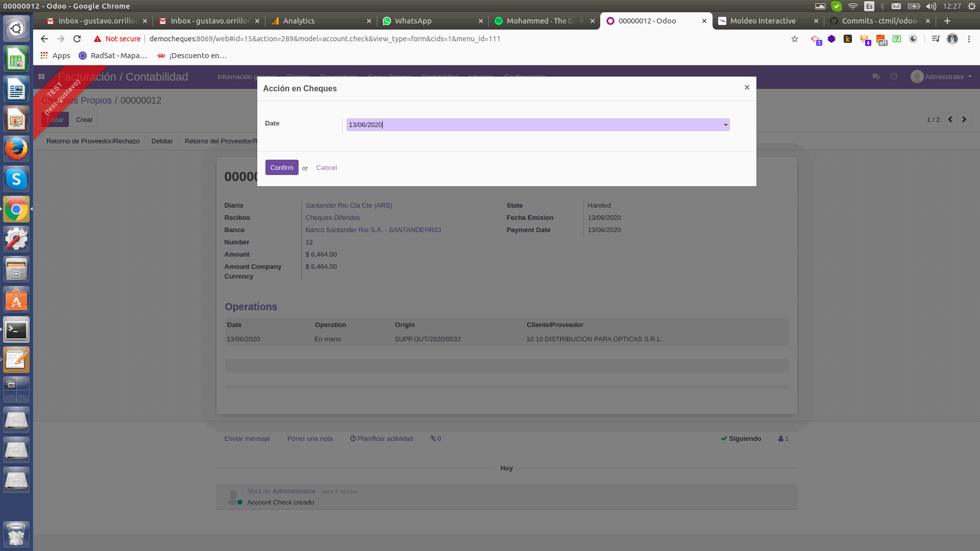The height and width of the screenshot is (551, 980).
Task: Open Cheques Diferidos link
Action: pyautogui.click(x=333, y=217)
